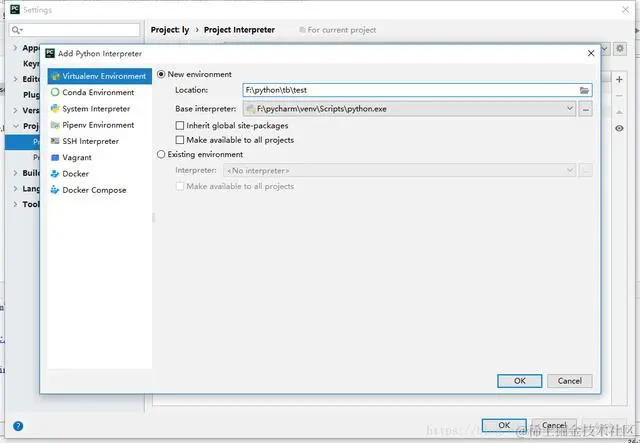Open Plugins in the Settings tree
The width and height of the screenshot is (640, 443).
[31, 95]
